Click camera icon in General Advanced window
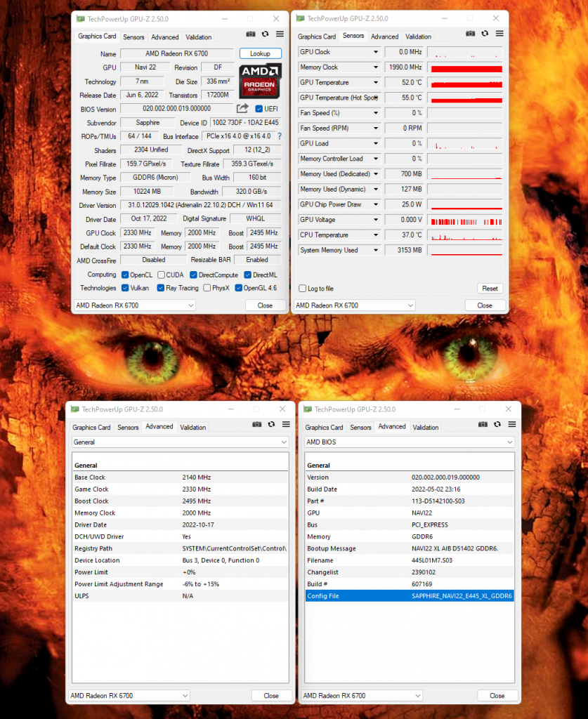Viewport: 588px width, 719px height. click(x=257, y=424)
